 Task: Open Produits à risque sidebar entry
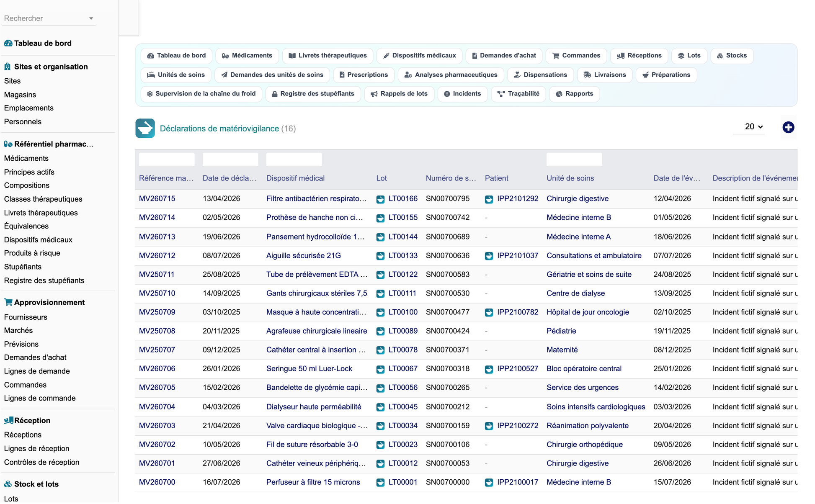(x=32, y=253)
